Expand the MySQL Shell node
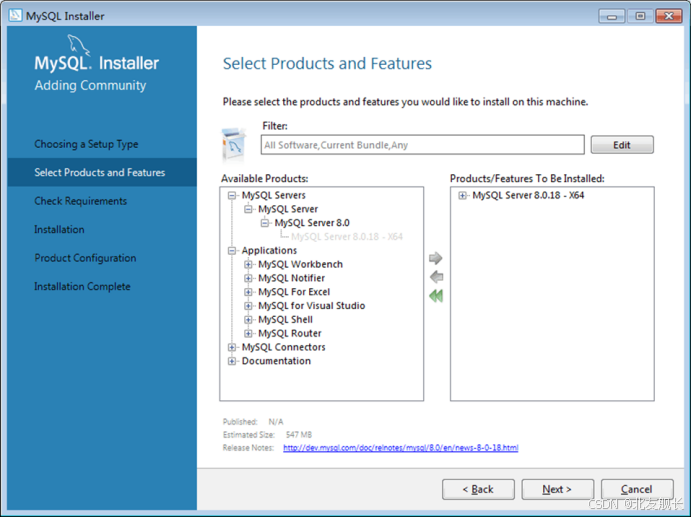This screenshot has width=692, height=518. (x=248, y=320)
